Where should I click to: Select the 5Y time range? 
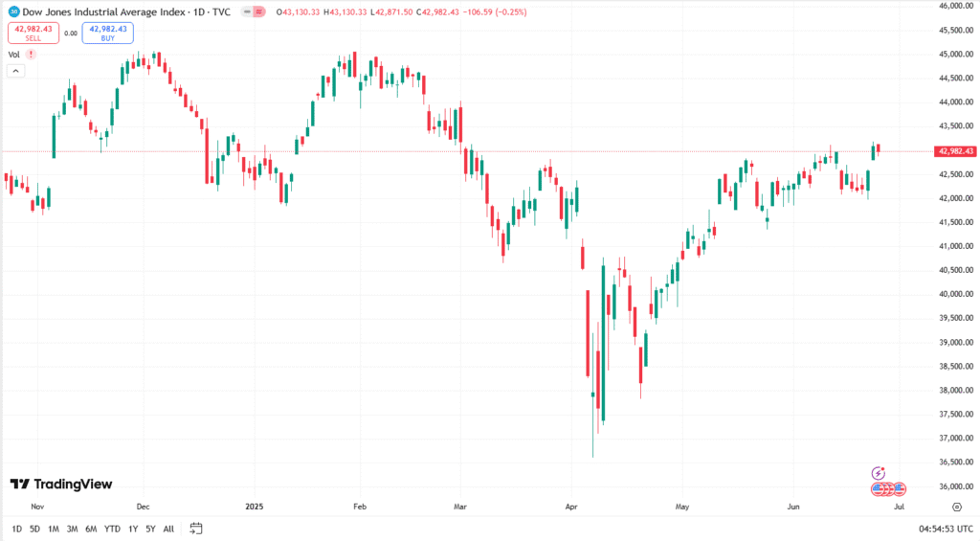(x=150, y=529)
